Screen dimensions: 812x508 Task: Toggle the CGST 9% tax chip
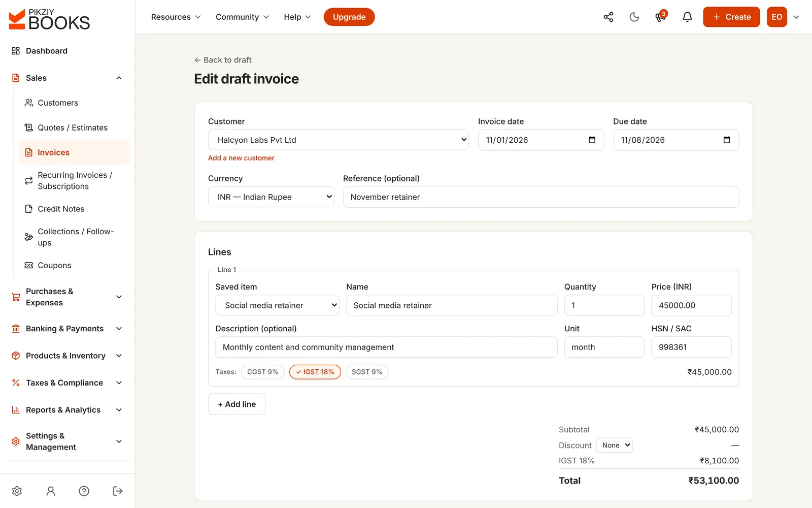tap(262, 372)
